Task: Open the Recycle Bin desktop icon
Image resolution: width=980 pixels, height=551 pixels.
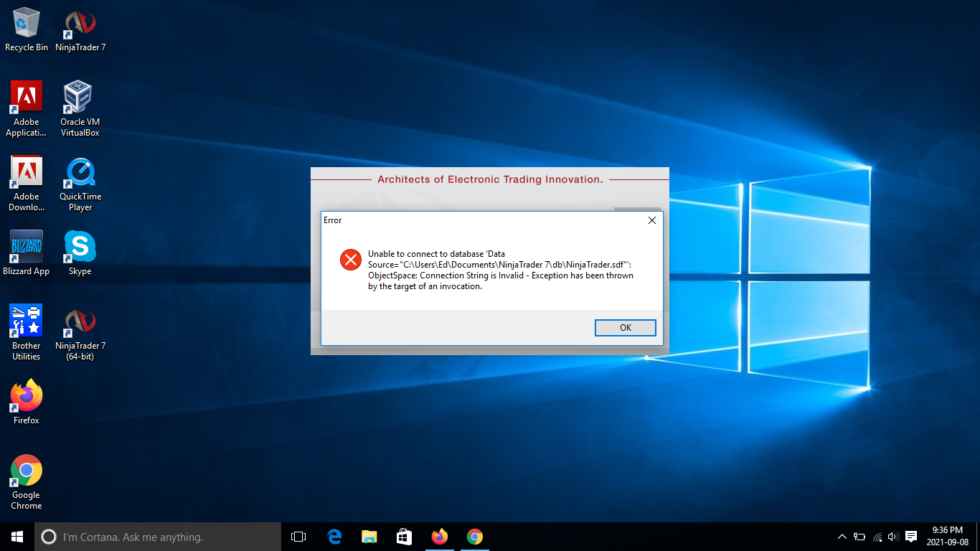Action: [x=27, y=30]
